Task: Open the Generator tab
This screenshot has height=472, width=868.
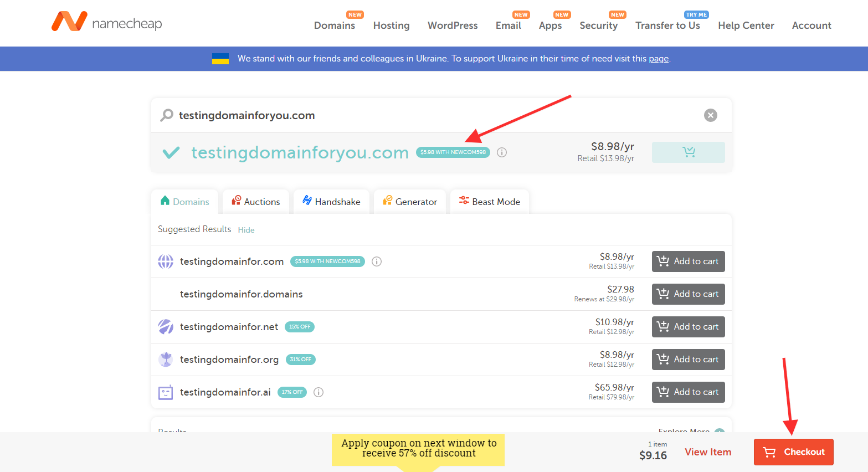Action: 410,202
